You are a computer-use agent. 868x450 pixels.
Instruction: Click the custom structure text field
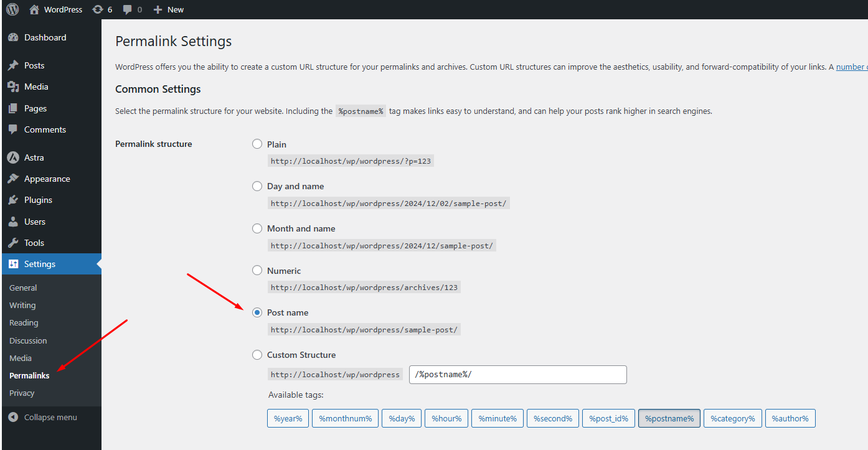(517, 375)
